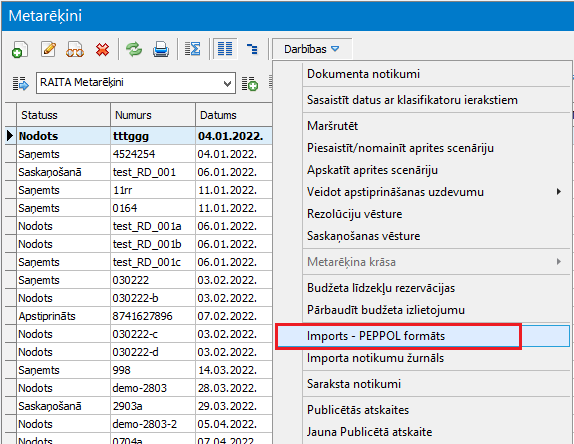Select Imports - PEPPOL formāts

[422, 336]
